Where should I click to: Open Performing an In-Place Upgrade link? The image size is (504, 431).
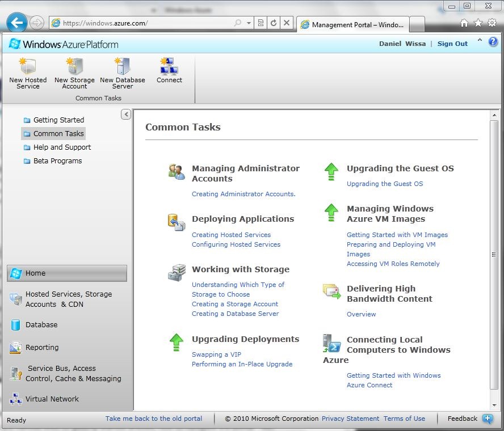(x=242, y=364)
